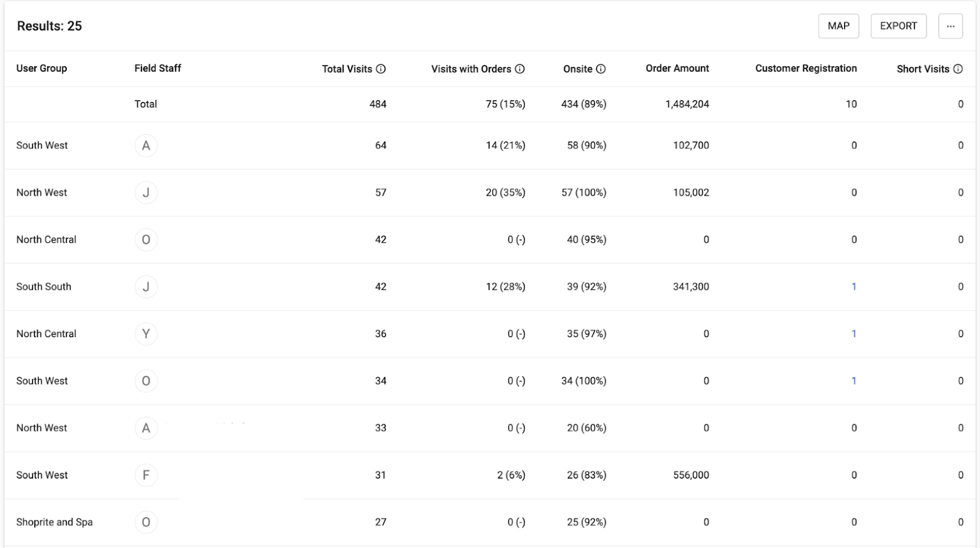The height and width of the screenshot is (548, 980).
Task: Click the Visits with Orders info icon
Action: click(x=520, y=69)
